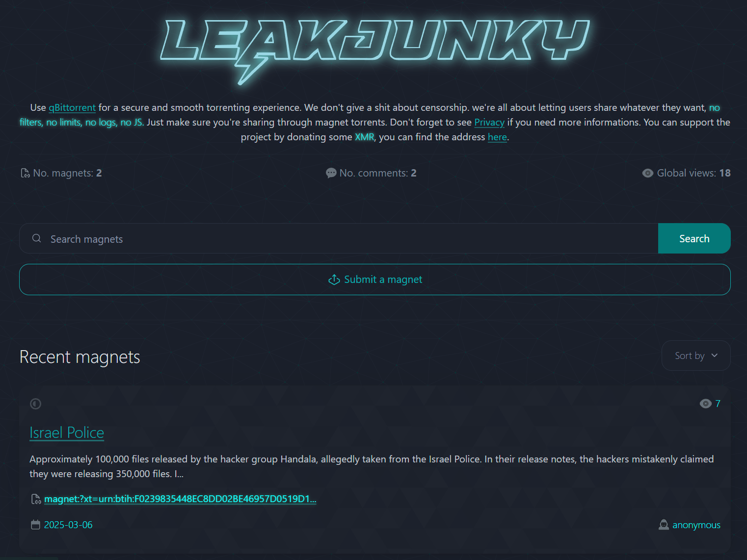Click the magnet:?xt=urn:btih hash link
This screenshot has height=560, width=747.
180,499
